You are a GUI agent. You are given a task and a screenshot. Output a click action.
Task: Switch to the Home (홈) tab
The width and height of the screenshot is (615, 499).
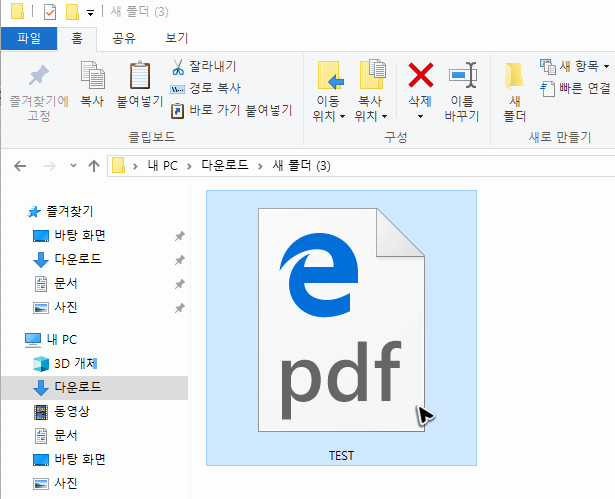[x=77, y=38]
